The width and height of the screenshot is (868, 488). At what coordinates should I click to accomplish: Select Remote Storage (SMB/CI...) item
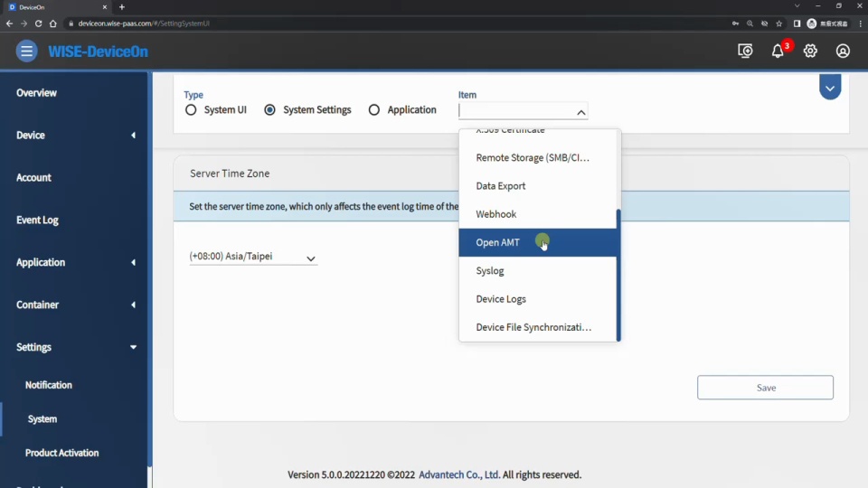[x=537, y=157]
